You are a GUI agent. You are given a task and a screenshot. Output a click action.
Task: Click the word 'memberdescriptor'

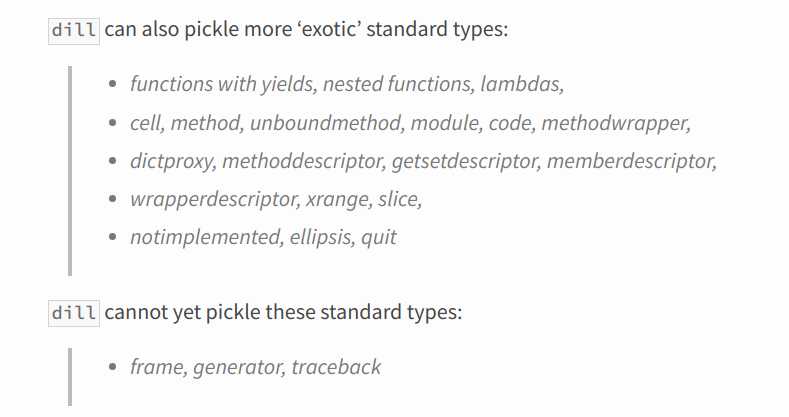629,161
